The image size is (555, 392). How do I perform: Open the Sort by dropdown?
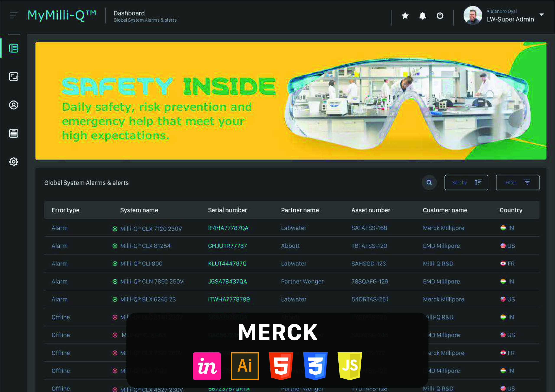(466, 182)
